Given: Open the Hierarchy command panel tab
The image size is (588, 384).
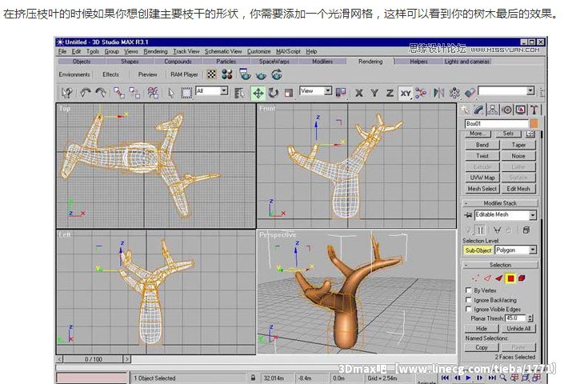Looking at the screenshot, I should click(493, 110).
